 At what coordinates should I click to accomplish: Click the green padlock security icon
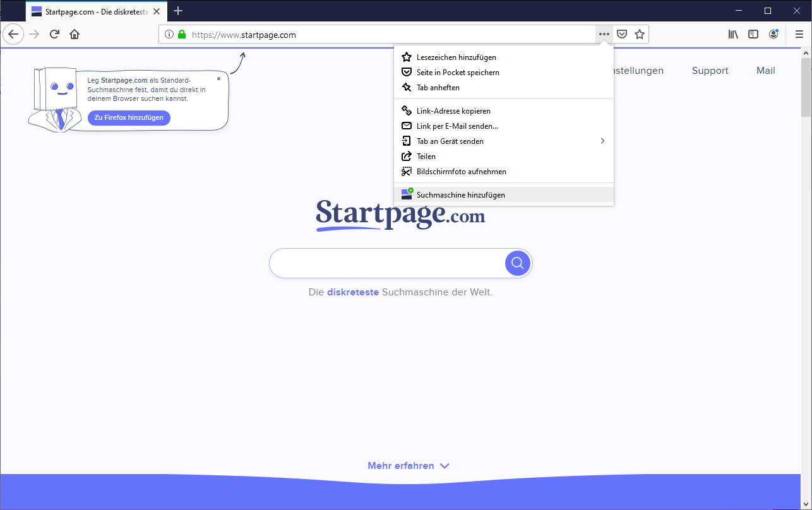(182, 35)
